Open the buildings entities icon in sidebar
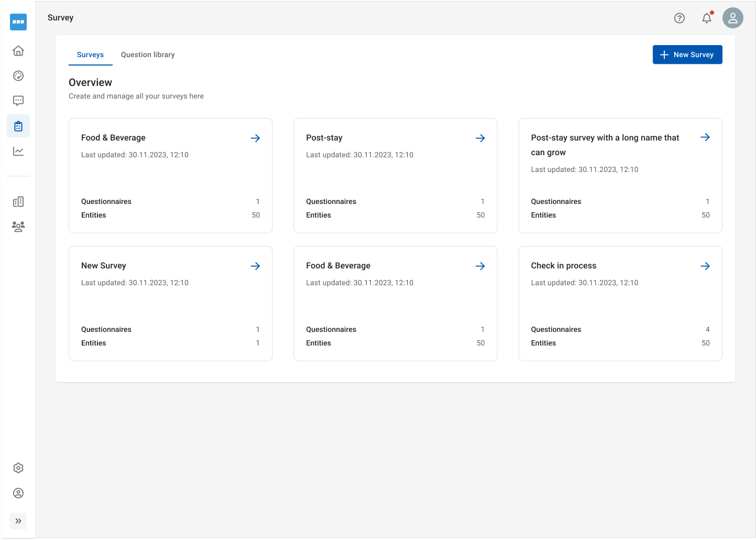 point(18,202)
